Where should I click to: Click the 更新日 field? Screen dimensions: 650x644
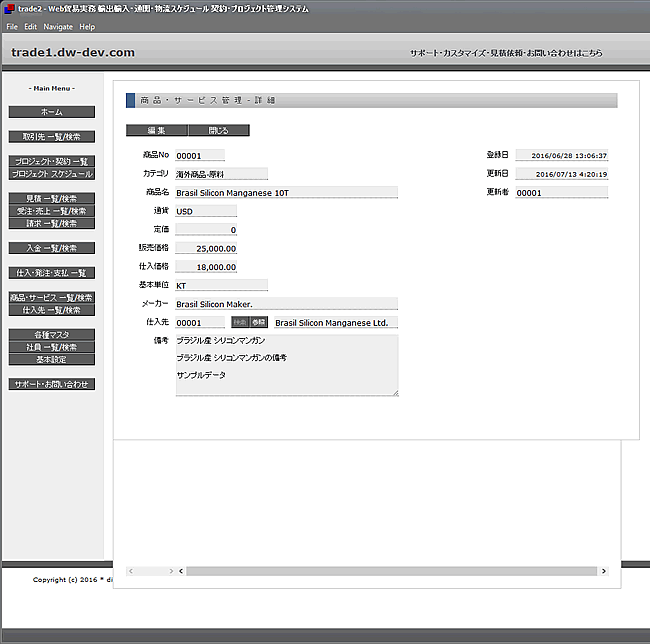(562, 174)
